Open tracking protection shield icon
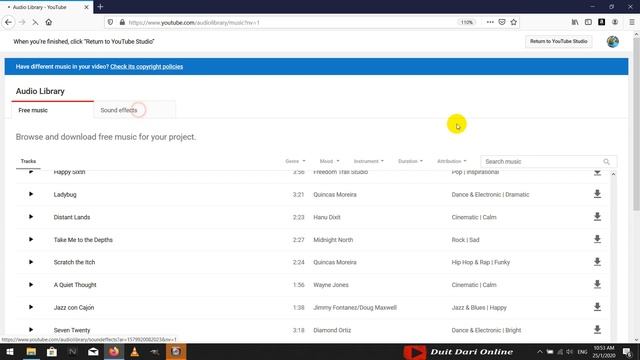 pyautogui.click(x=110, y=22)
